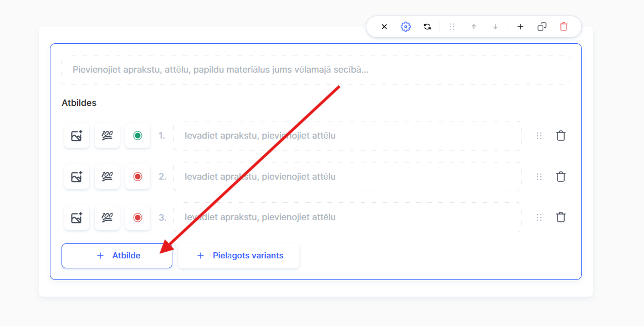Click the X close icon in floating toolbar
The image size is (644, 326).
point(384,27)
